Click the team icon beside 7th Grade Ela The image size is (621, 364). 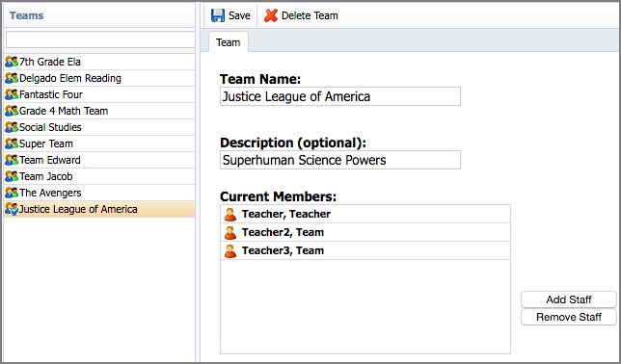[x=12, y=62]
